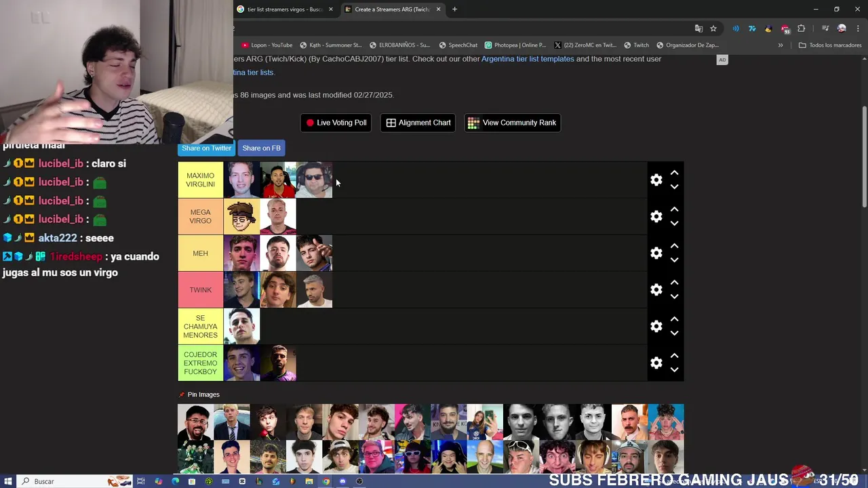Select the only image in SE CHAMUYA MENORES
Viewport: 868px width, 488px height.
(242, 327)
